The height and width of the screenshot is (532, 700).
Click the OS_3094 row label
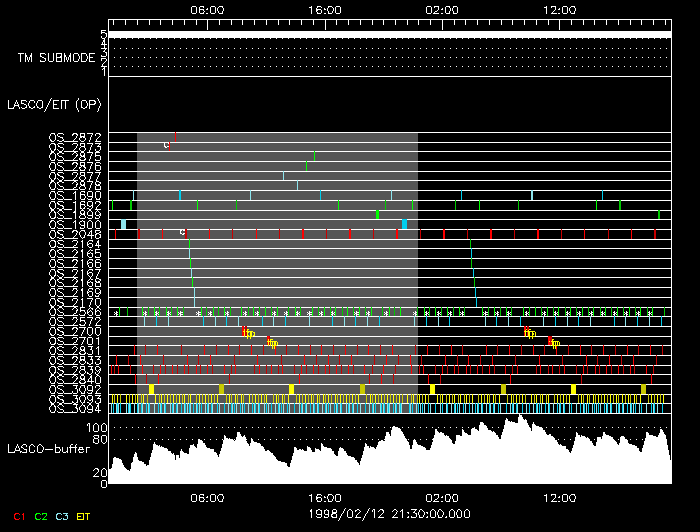(75, 408)
